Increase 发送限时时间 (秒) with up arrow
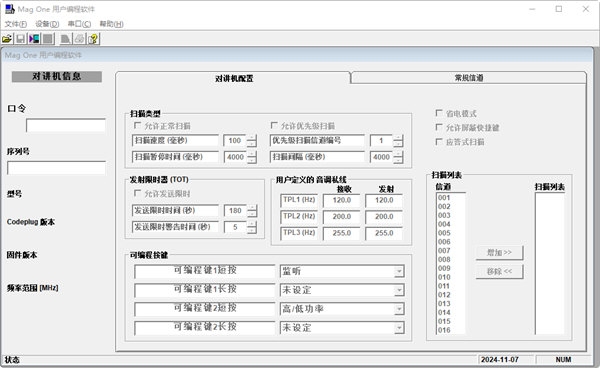 coord(252,208)
